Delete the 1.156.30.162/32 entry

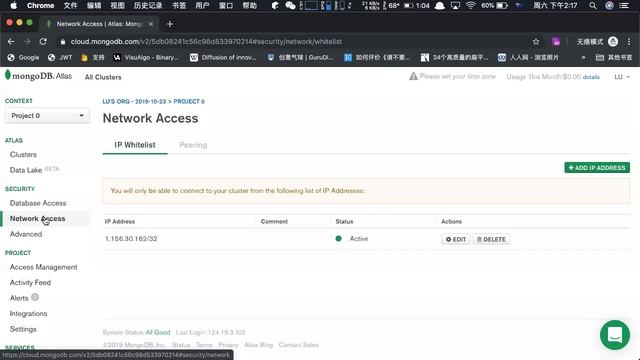pos(491,239)
